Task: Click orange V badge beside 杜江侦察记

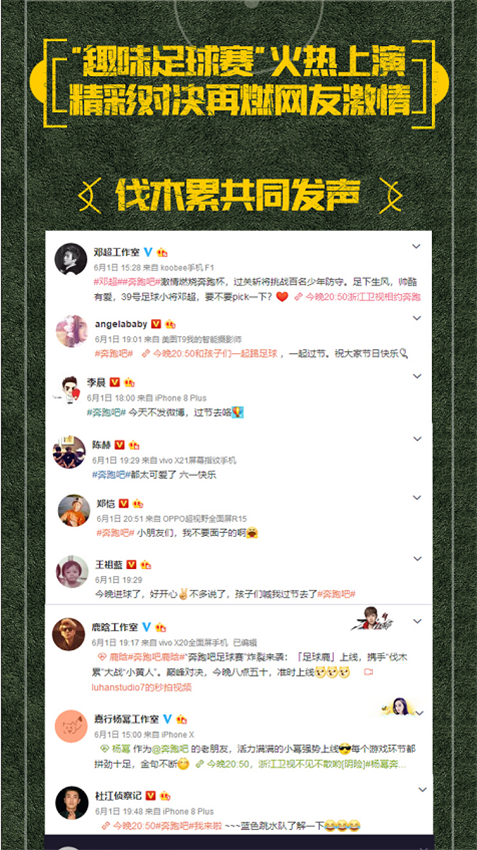Action: click(x=151, y=796)
